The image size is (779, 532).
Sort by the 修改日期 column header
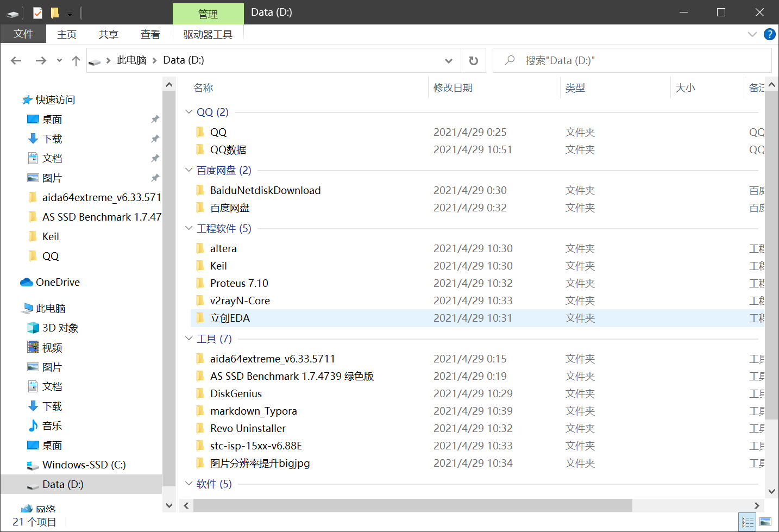[453, 87]
